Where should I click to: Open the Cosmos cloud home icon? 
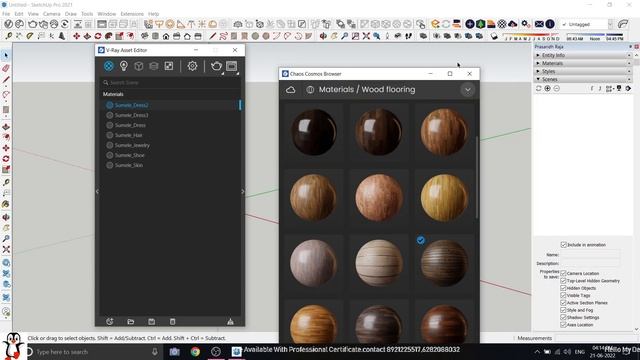tap(290, 89)
